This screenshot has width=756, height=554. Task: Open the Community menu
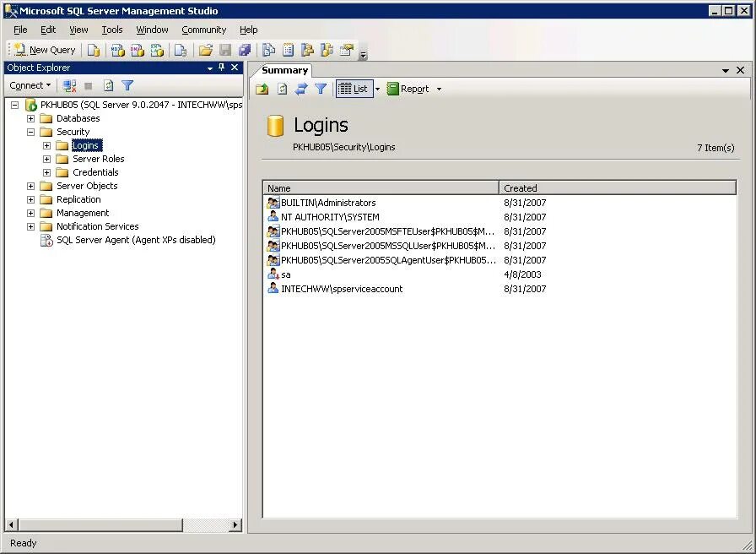[x=203, y=30]
